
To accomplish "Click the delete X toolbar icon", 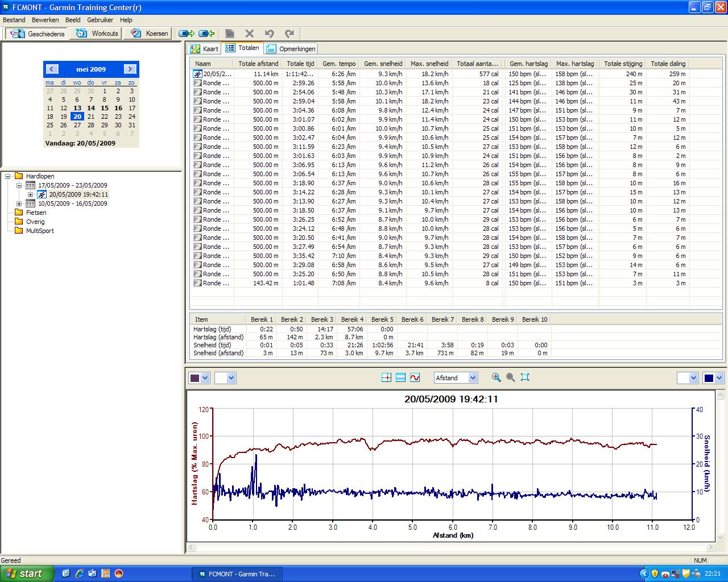I will click(x=250, y=34).
